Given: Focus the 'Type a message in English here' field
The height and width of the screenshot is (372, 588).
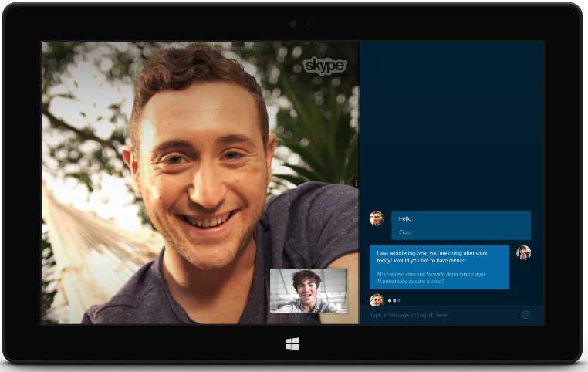Looking at the screenshot, I should pyautogui.click(x=452, y=315).
